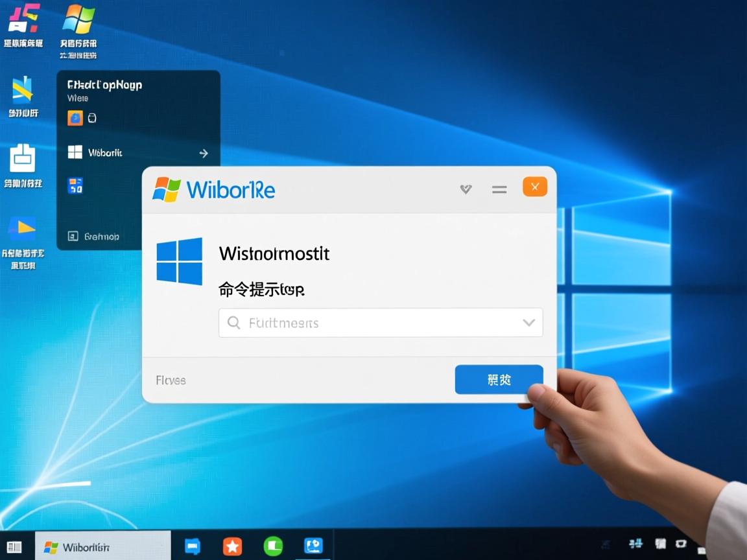The image size is (747, 560).
Task: Expand the Wiibarlit submenu arrow
Action: (203, 153)
